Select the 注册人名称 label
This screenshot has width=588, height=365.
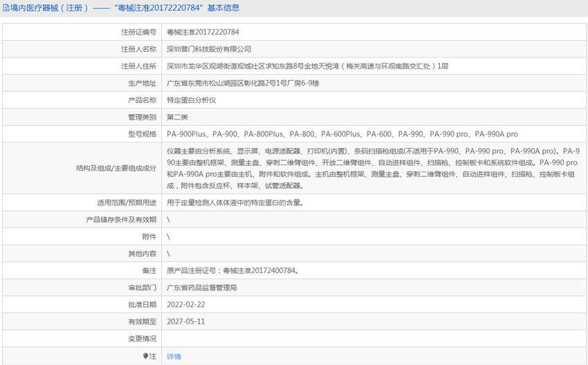(x=139, y=49)
